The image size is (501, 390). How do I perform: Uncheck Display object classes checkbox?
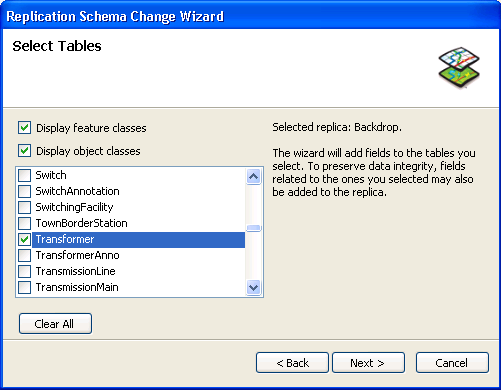click(24, 151)
